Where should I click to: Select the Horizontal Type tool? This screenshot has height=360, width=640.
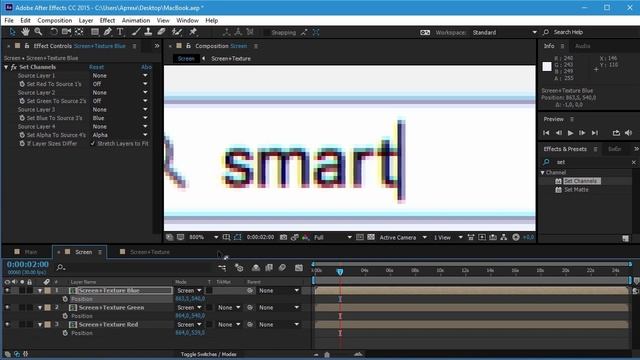pos(120,32)
